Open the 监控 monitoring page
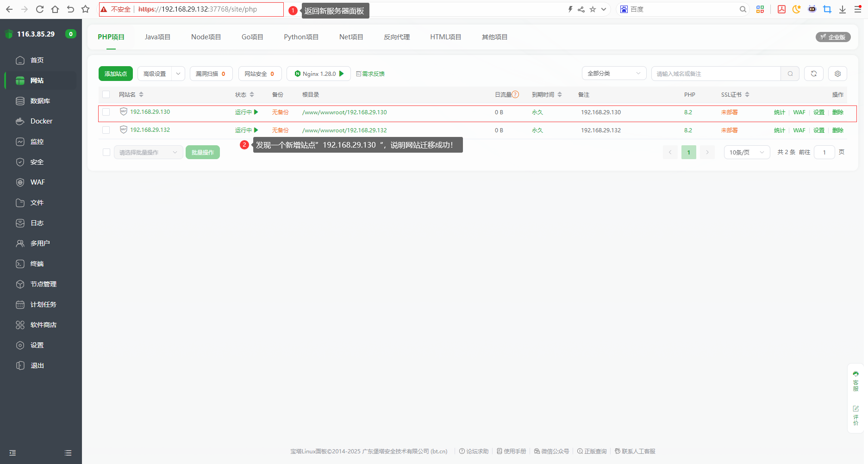Viewport: 868px width, 464px height. [x=38, y=141]
